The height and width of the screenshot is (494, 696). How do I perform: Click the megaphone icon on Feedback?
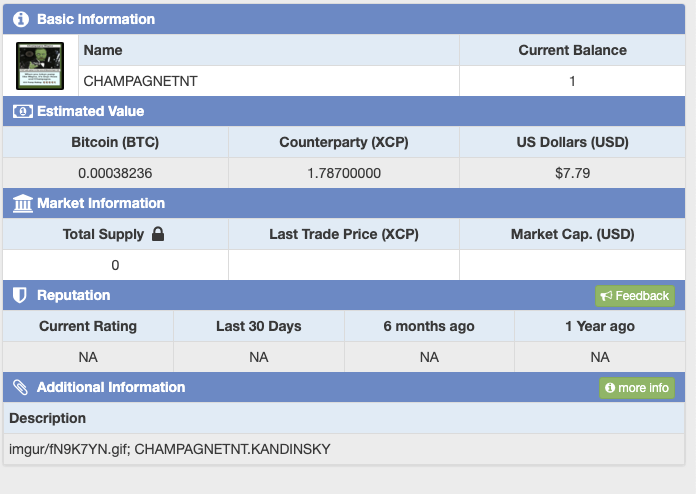(607, 296)
